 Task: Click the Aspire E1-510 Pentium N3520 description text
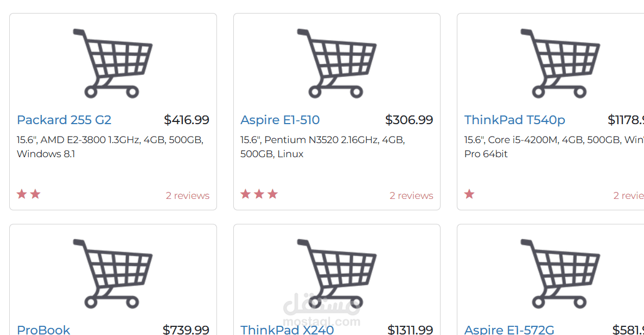(x=323, y=147)
